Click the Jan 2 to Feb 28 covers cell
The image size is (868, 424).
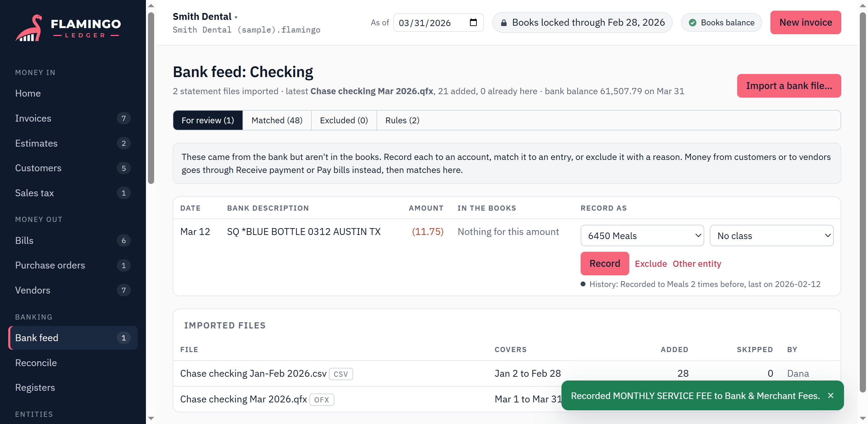coord(528,374)
